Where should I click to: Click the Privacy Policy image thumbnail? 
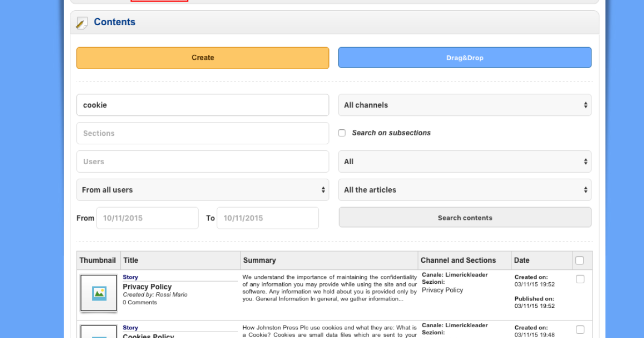click(x=99, y=293)
